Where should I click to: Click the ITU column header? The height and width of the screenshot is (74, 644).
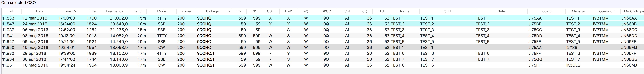pyautogui.click(x=381, y=11)
